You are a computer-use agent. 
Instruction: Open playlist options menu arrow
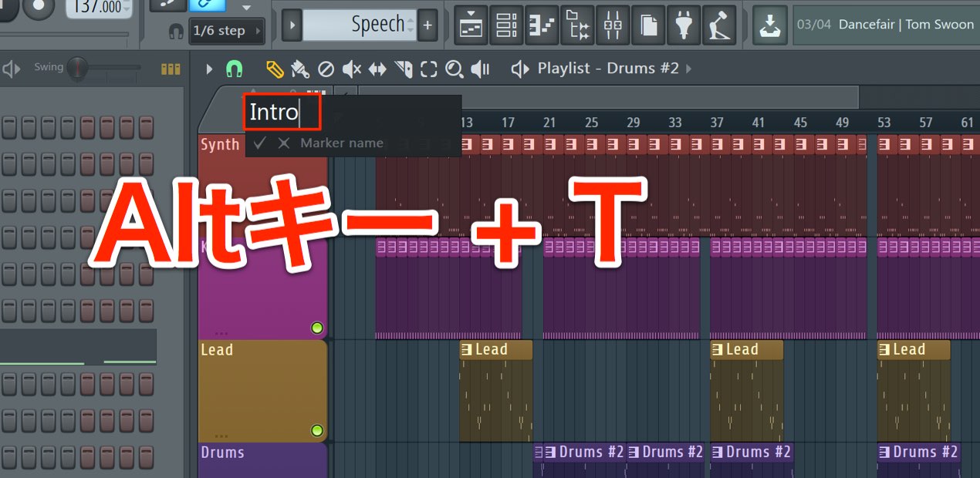(x=209, y=69)
